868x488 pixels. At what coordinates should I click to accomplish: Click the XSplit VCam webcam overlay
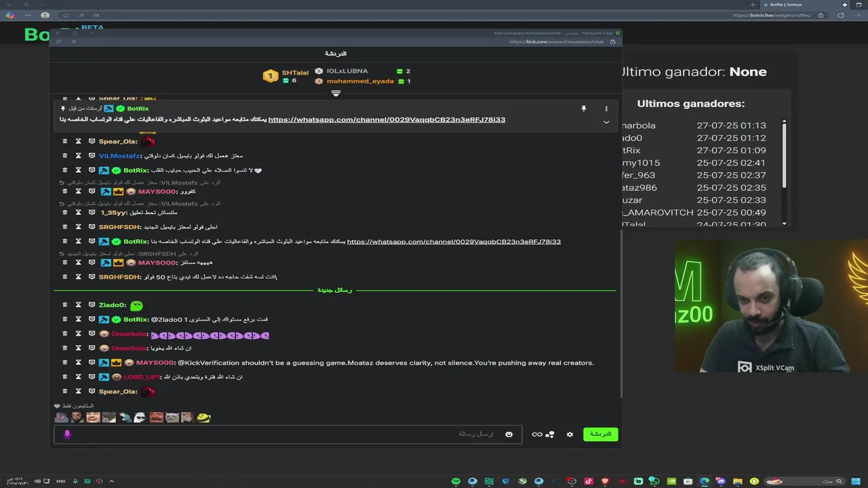coord(771,306)
